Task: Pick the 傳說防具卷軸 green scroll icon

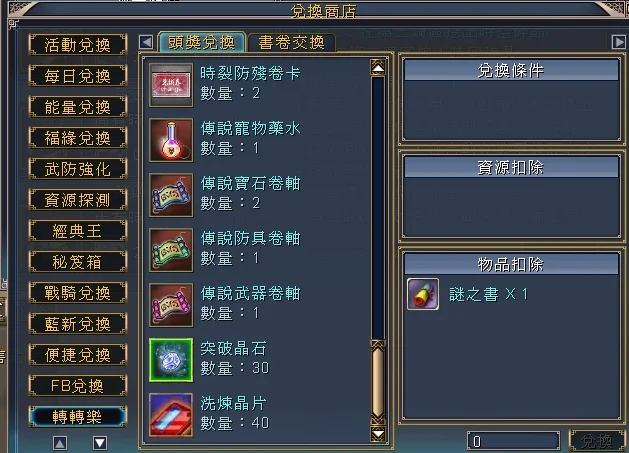Action: (x=171, y=250)
